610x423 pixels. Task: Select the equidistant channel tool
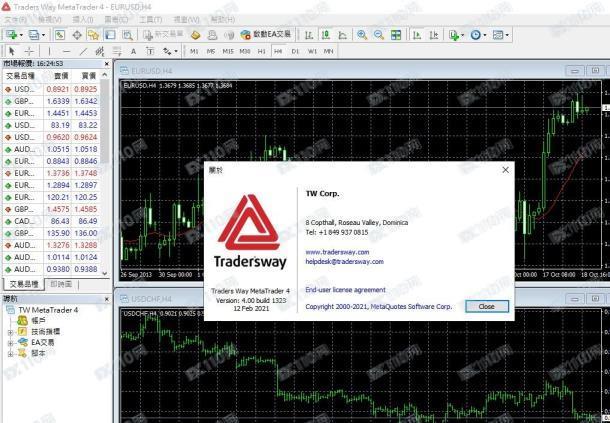pyautogui.click(x=100, y=51)
